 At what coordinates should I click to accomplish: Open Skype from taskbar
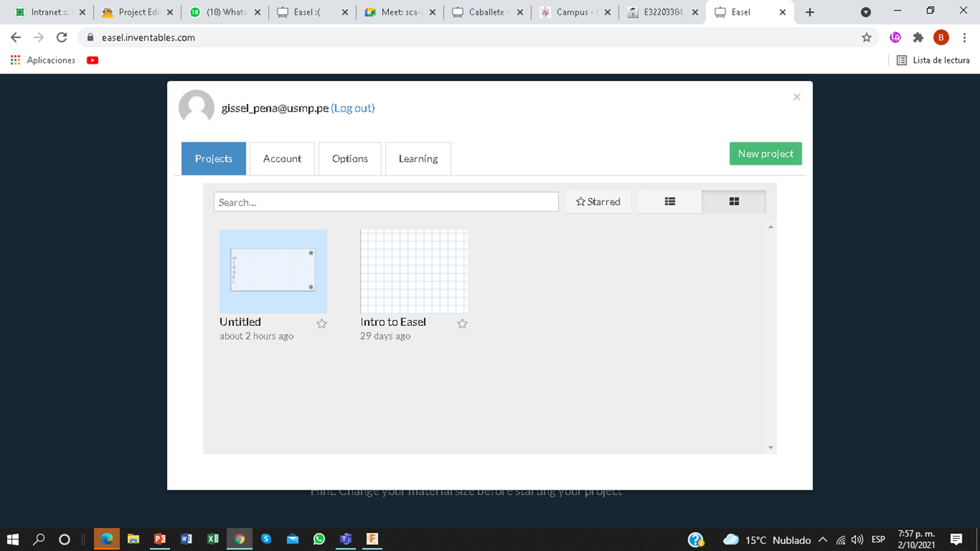266,539
